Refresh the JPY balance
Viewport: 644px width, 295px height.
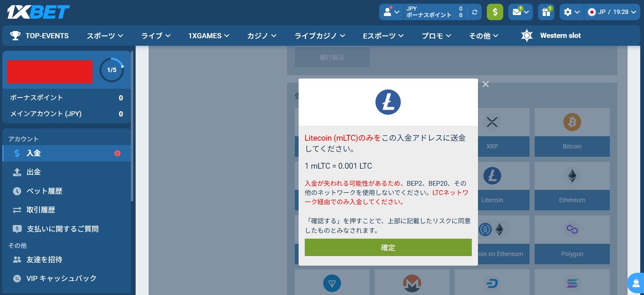(x=475, y=12)
